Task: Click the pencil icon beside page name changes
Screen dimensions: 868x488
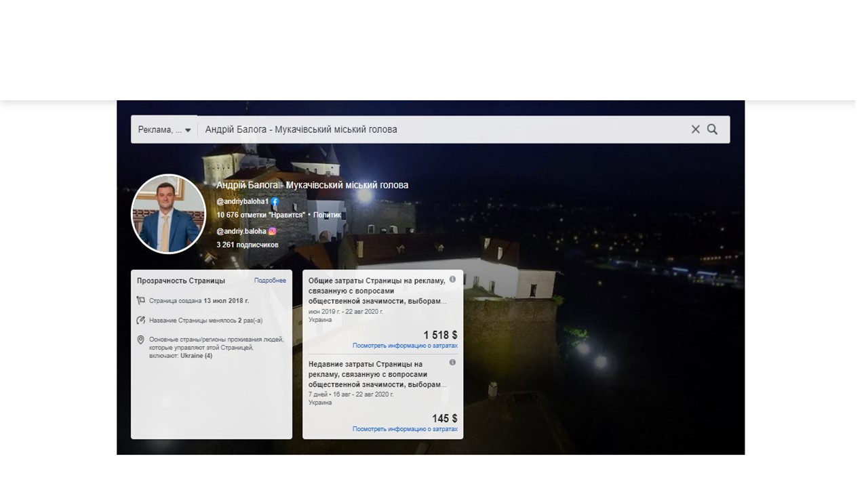Action: (141, 320)
